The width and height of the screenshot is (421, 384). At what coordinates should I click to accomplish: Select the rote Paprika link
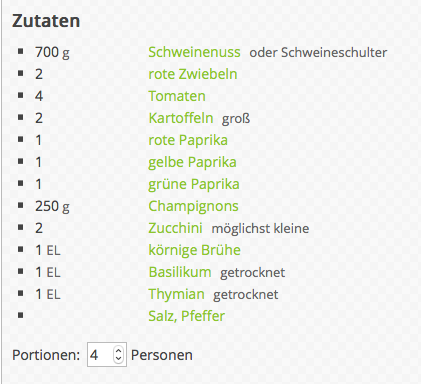coord(188,140)
